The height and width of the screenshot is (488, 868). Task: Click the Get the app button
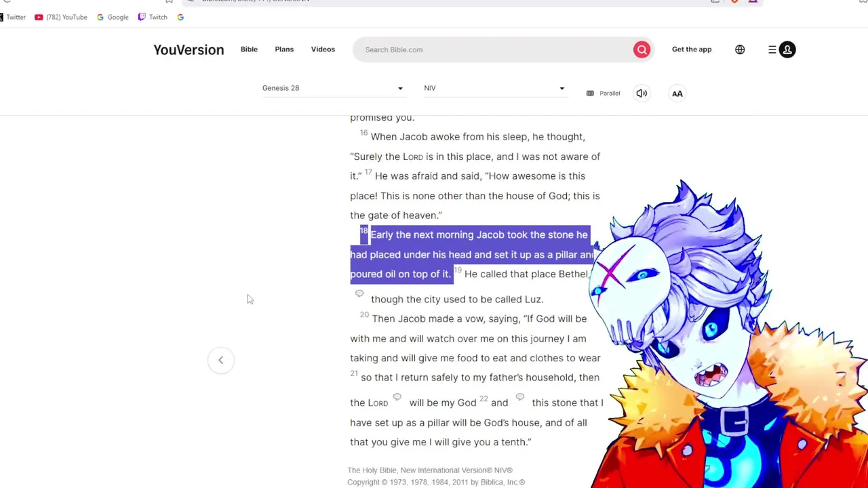pos(692,49)
